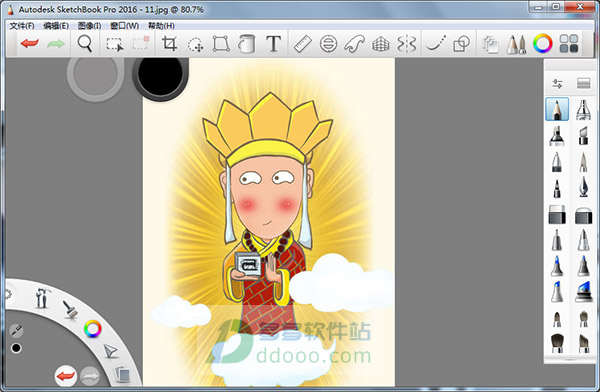Click the black color puck circle
This screenshot has height=392, width=600.
160,76
